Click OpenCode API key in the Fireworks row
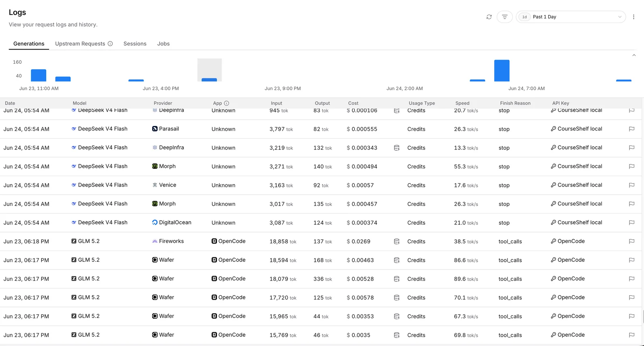The width and height of the screenshot is (644, 346). point(568,241)
